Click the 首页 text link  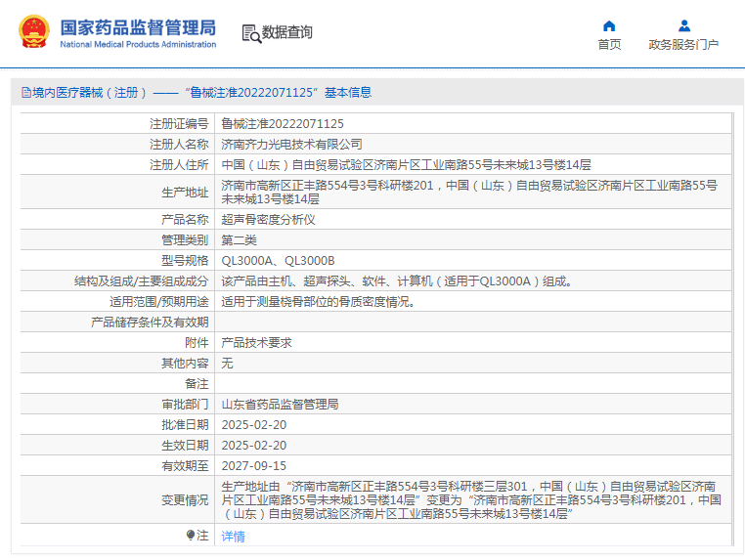coord(609,45)
